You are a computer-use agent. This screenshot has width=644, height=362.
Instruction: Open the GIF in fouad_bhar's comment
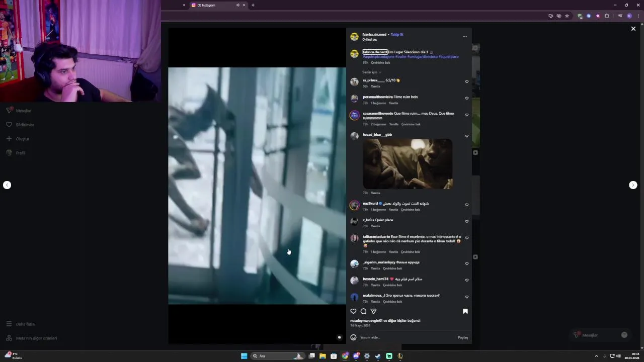(408, 164)
